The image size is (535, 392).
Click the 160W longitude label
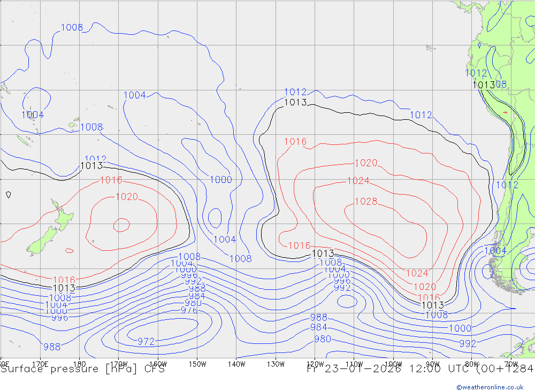click(158, 364)
